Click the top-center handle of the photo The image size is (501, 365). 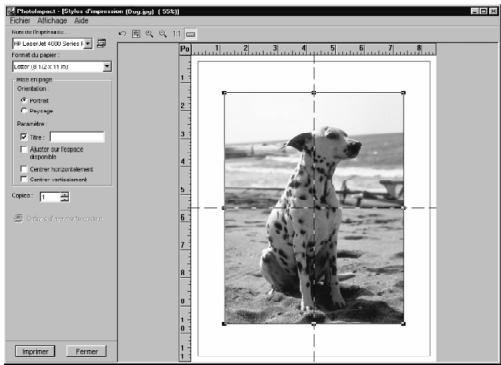[314, 93]
